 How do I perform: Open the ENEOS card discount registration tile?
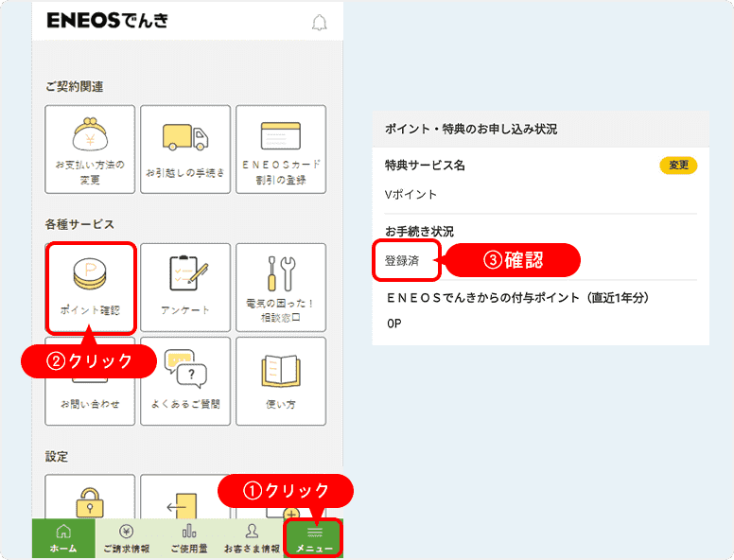click(x=281, y=149)
